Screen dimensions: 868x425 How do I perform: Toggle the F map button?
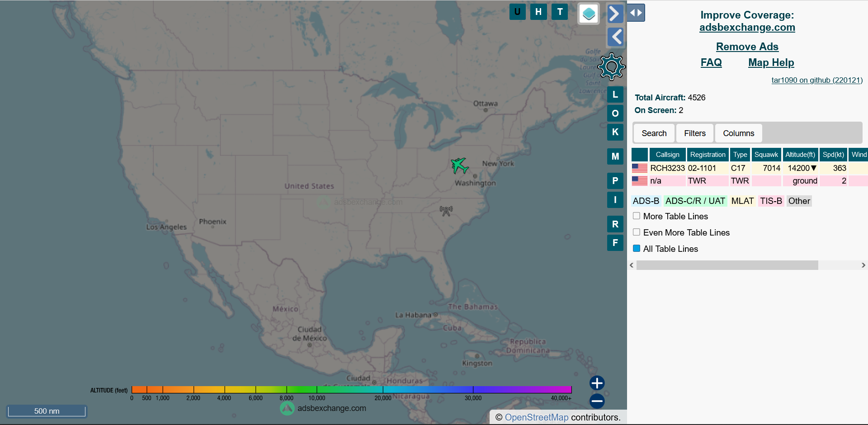[615, 243]
